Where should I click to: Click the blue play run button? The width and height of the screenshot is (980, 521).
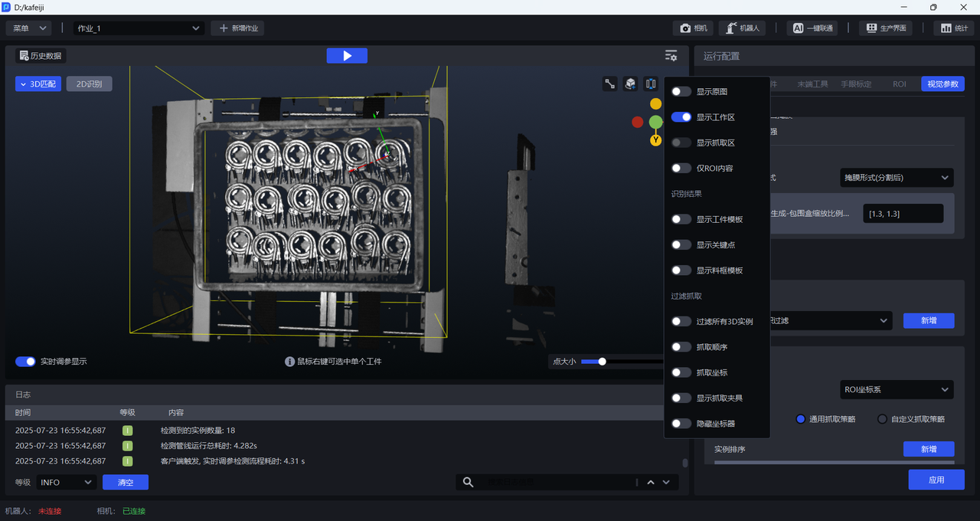tap(347, 56)
